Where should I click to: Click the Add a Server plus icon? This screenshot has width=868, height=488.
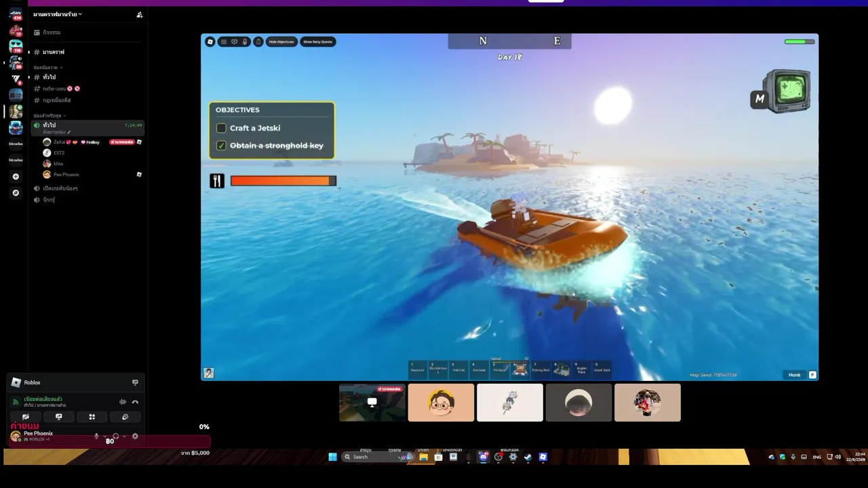16,177
